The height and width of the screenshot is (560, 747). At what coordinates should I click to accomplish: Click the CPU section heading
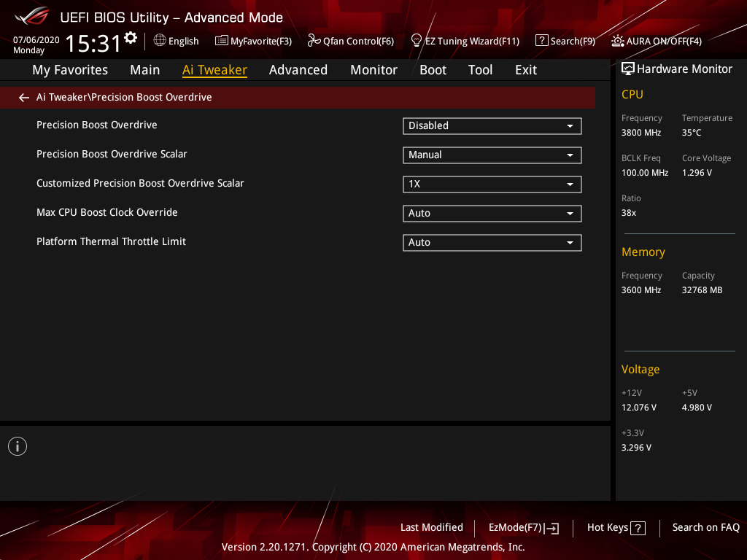click(x=632, y=94)
